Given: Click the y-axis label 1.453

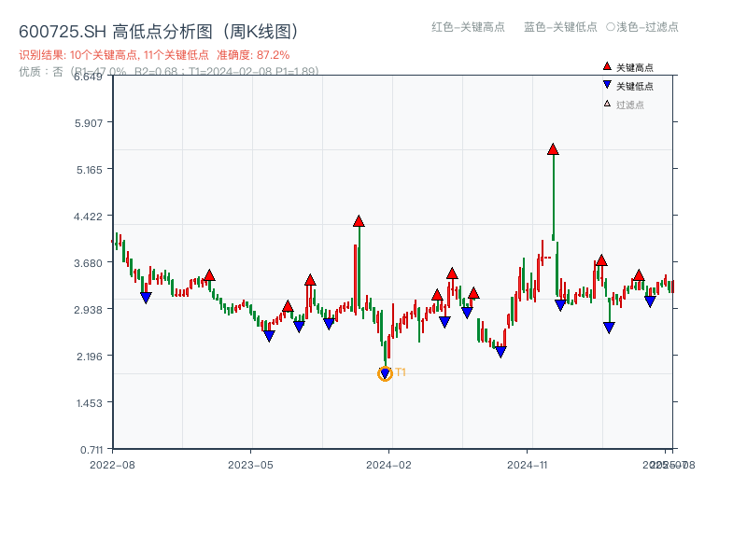Looking at the screenshot, I should point(90,403).
